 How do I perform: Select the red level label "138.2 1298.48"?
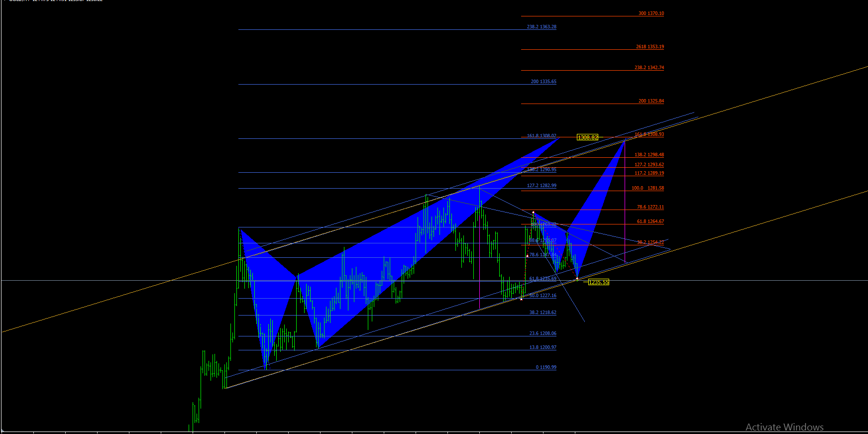click(x=649, y=155)
